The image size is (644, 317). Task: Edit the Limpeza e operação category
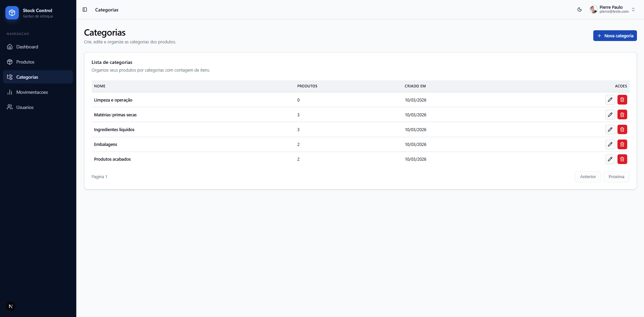pyautogui.click(x=610, y=100)
